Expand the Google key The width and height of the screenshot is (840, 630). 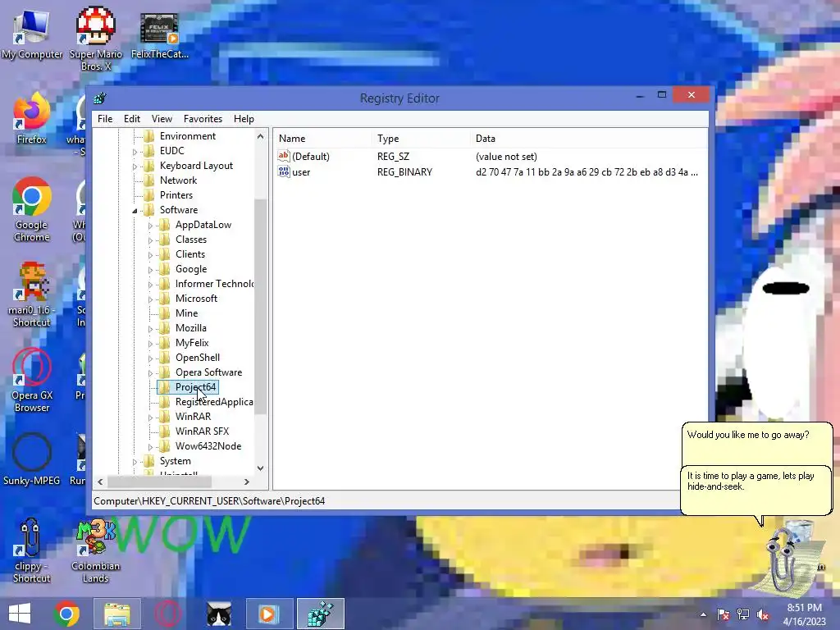pos(151,269)
